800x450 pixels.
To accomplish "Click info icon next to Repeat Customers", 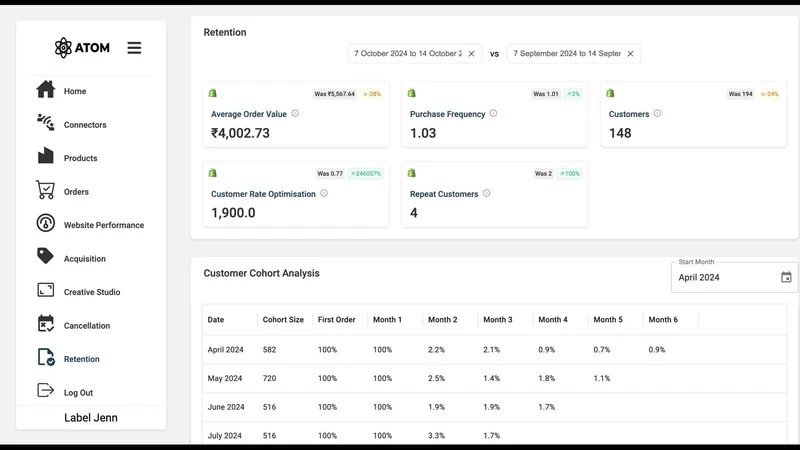I will (487, 193).
